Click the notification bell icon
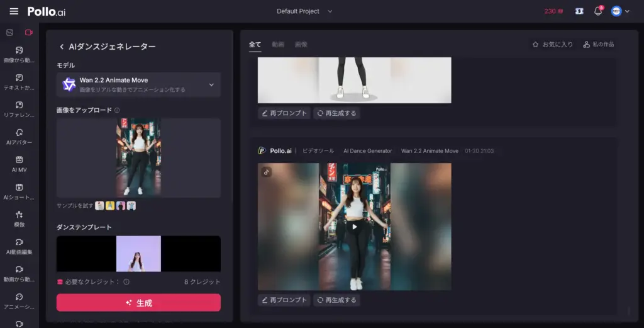This screenshot has height=328, width=644. 597,11
